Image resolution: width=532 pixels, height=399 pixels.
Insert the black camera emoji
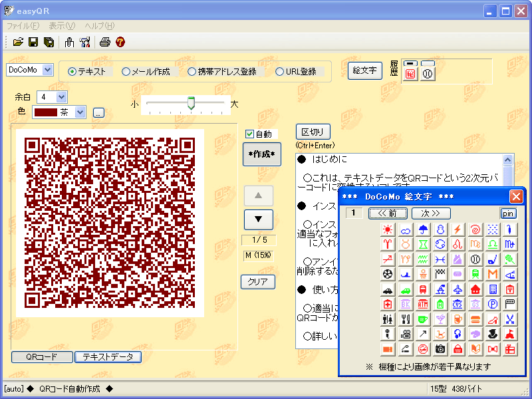point(440,348)
